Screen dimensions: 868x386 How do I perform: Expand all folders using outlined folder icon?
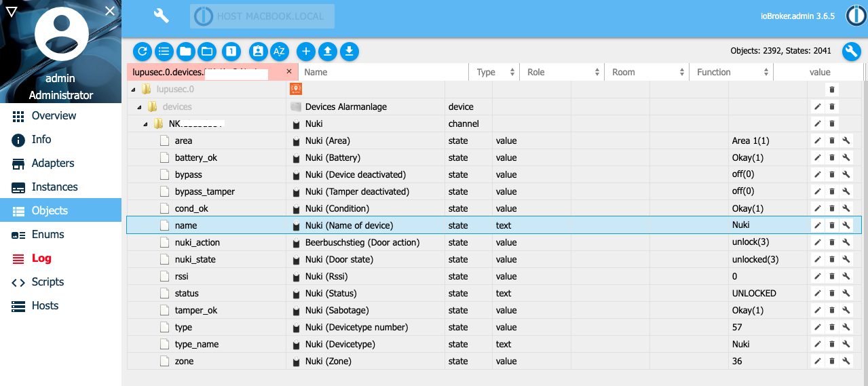(x=206, y=51)
